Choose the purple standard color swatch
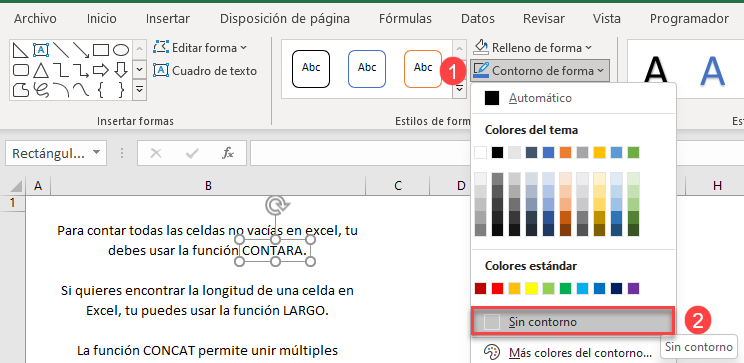744x363 pixels. (x=633, y=288)
